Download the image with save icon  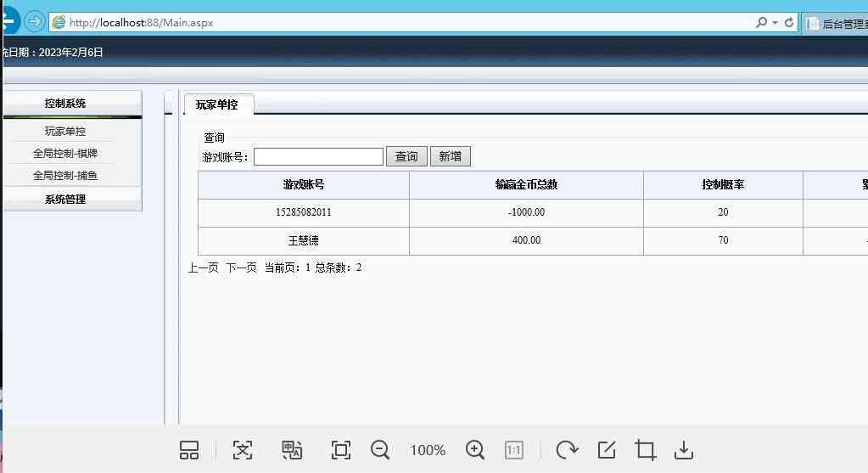click(684, 450)
